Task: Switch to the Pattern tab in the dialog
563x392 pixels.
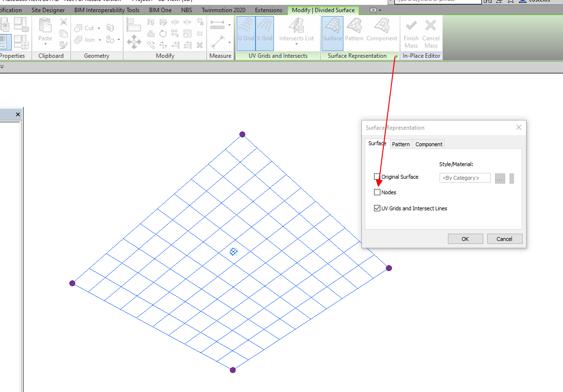Action: click(401, 144)
